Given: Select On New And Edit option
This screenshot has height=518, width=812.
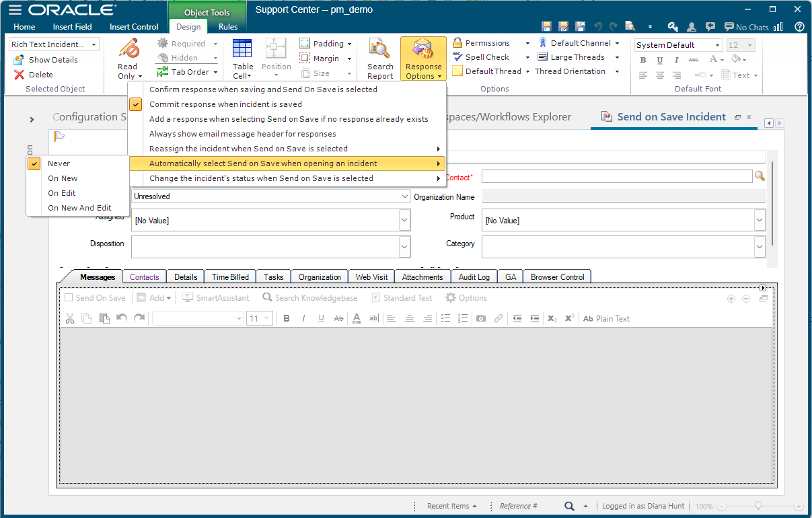Looking at the screenshot, I should 77,208.
